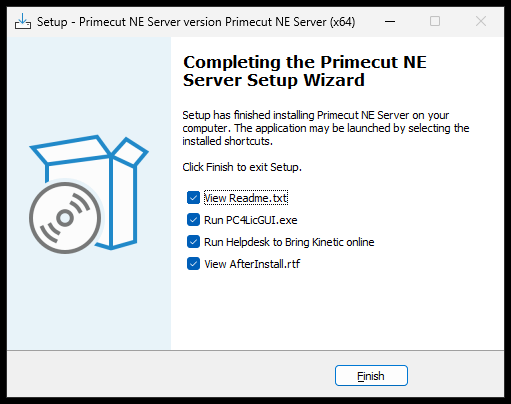Click the Finish button
Screen dimensions: 511x404
tap(371, 376)
